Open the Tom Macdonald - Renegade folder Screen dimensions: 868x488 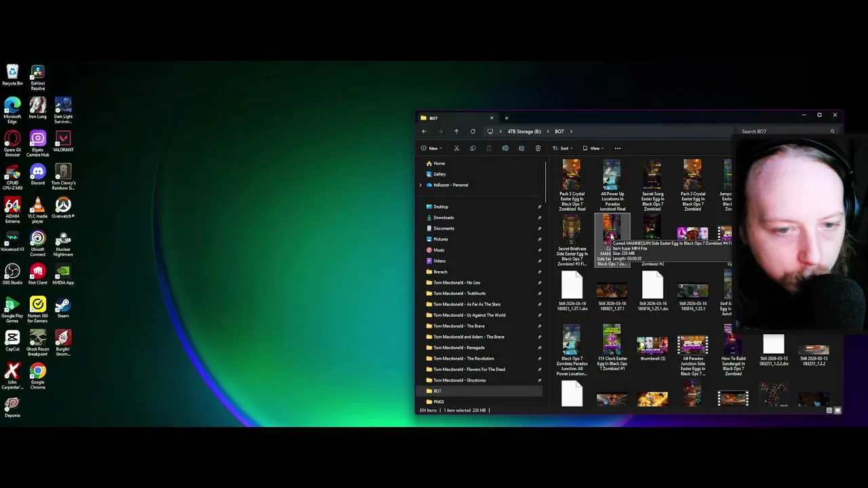click(458, 348)
